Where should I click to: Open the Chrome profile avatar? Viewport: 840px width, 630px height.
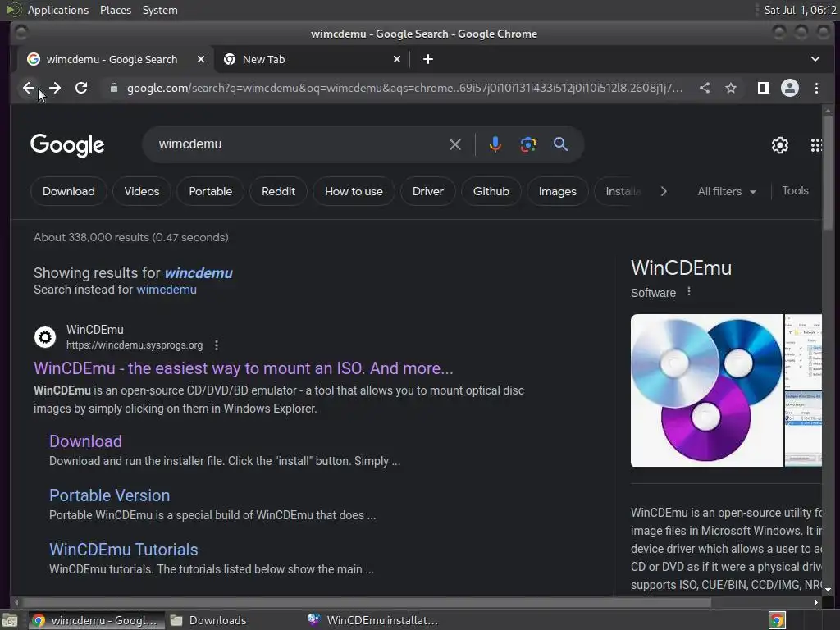(x=790, y=88)
